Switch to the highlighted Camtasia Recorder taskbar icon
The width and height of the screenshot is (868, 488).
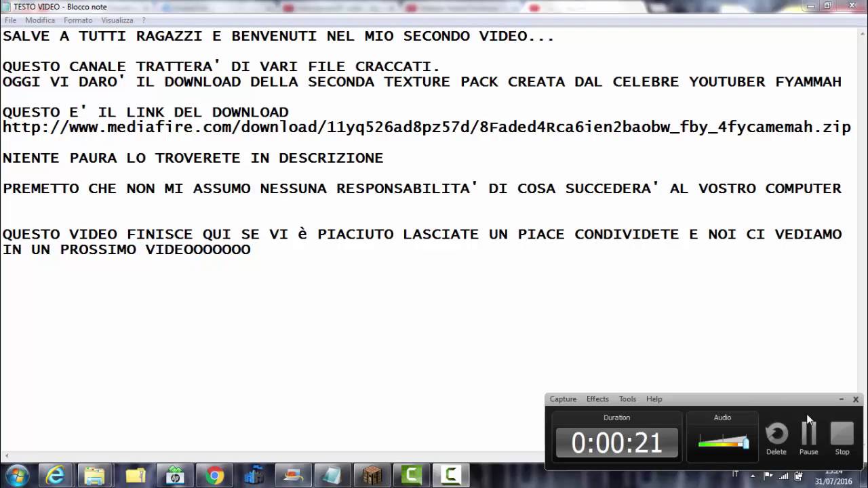coord(451,476)
